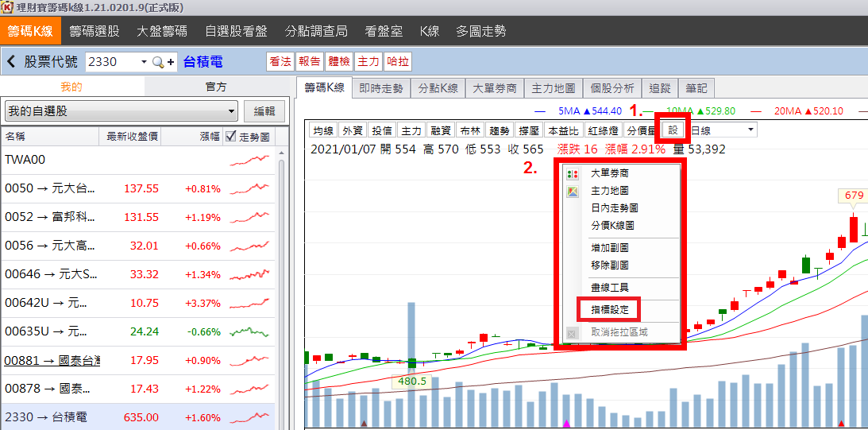Viewport: 868px width, 430px height.
Task: Click the 679 price label on the chart
Action: (854, 196)
